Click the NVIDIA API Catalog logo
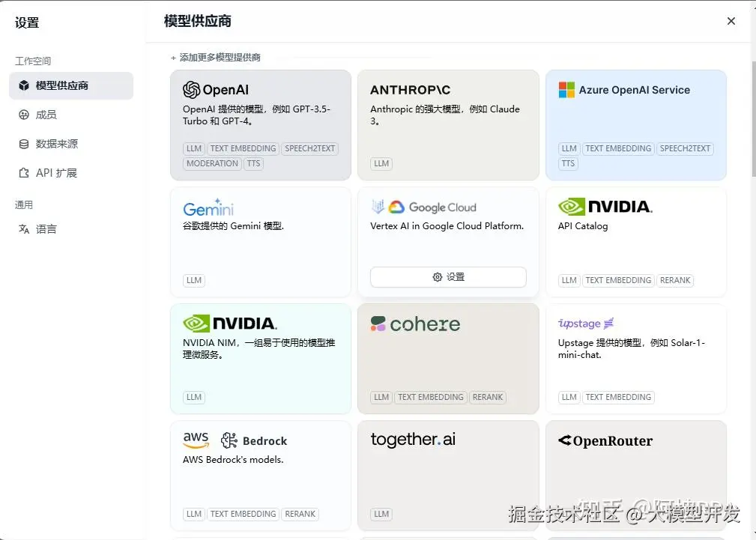 [605, 207]
